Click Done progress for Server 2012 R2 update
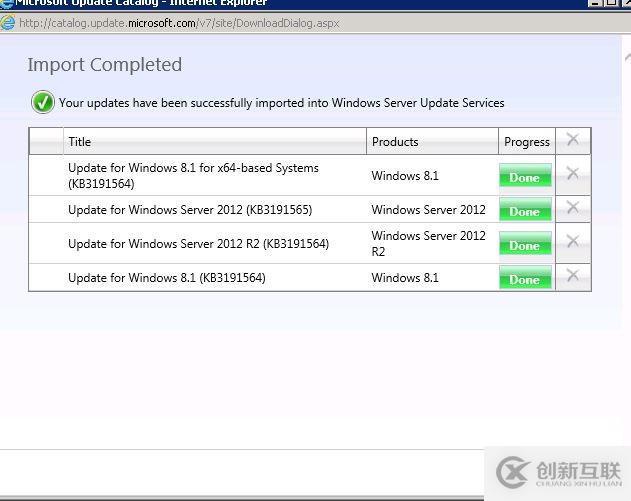Screen dimensions: 631x501 [x=525, y=243]
